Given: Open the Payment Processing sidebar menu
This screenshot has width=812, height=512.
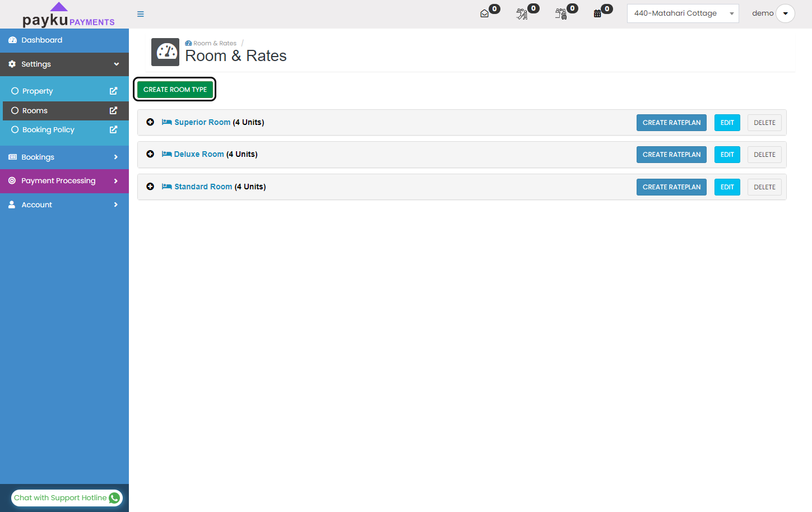Looking at the screenshot, I should [64, 181].
